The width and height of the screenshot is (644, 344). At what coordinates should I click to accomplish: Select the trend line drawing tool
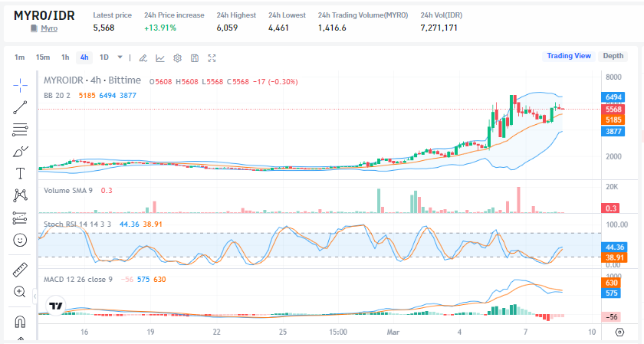coord(20,107)
